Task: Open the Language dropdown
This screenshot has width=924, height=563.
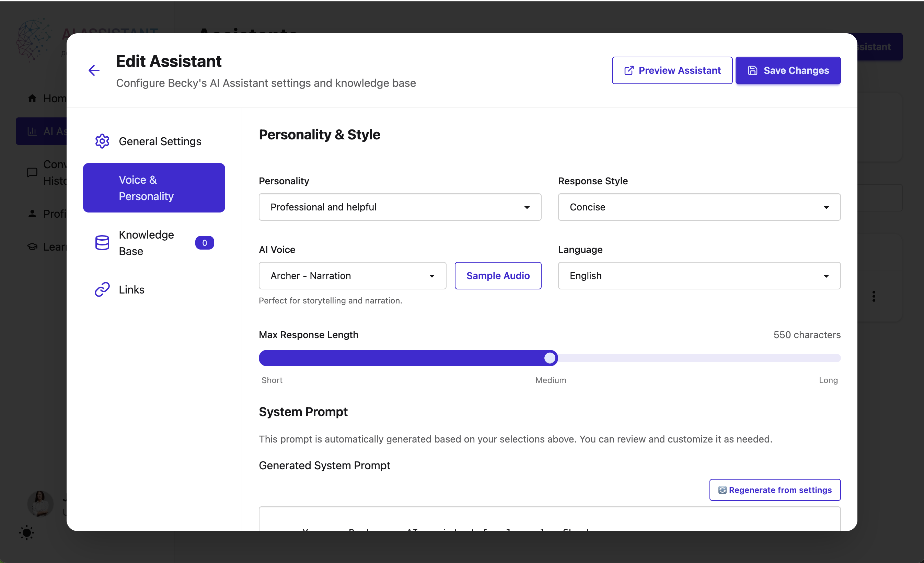Action: tap(699, 276)
